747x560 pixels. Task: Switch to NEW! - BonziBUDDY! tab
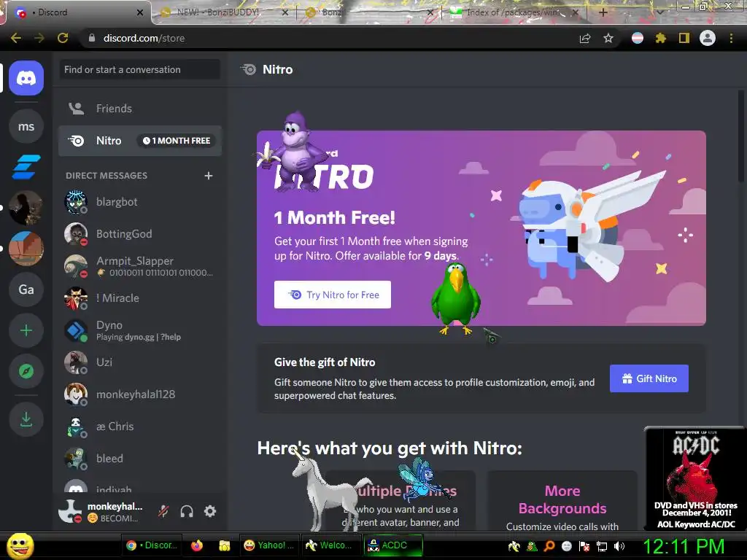[x=224, y=12]
